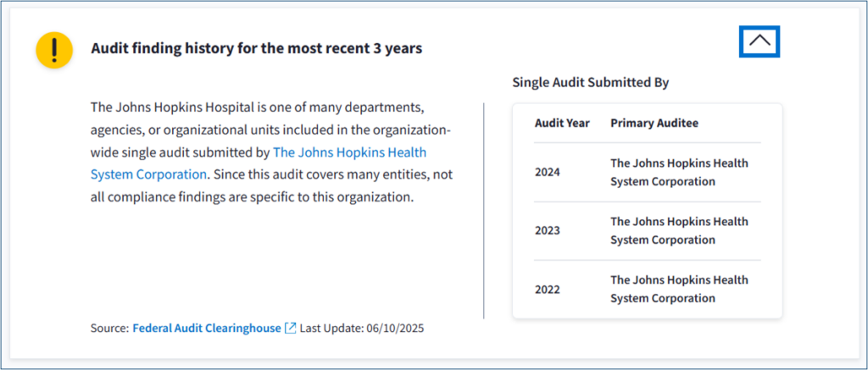Click the 'Single Audit Submitted By' heading
The width and height of the screenshot is (868, 370).
pos(590,82)
